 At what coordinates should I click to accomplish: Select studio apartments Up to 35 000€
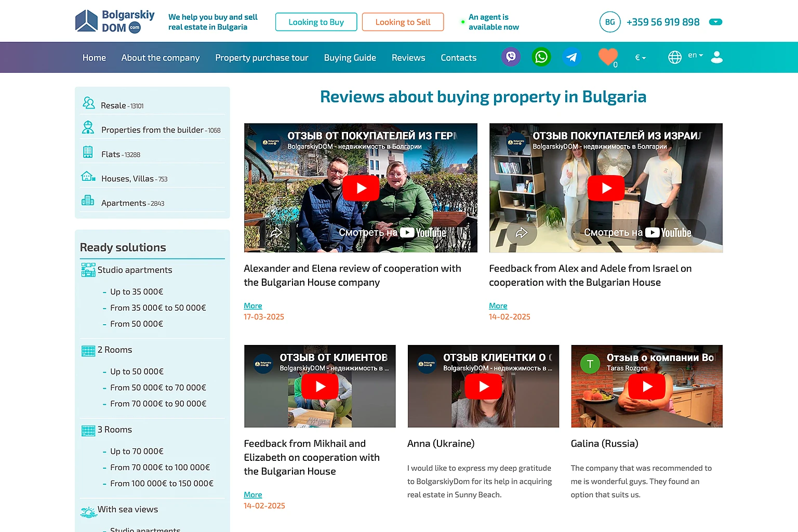(137, 292)
